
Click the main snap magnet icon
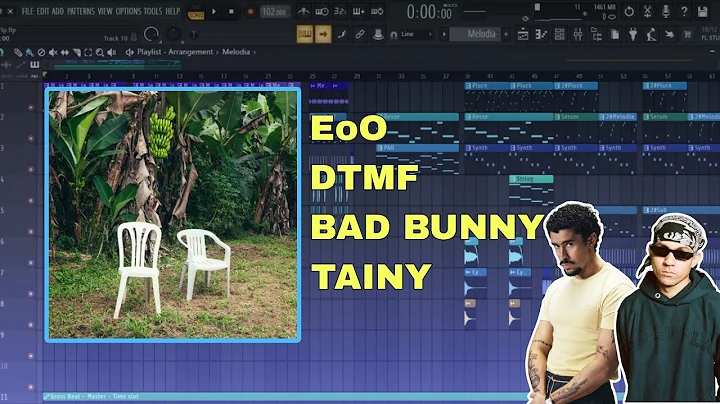tap(394, 34)
